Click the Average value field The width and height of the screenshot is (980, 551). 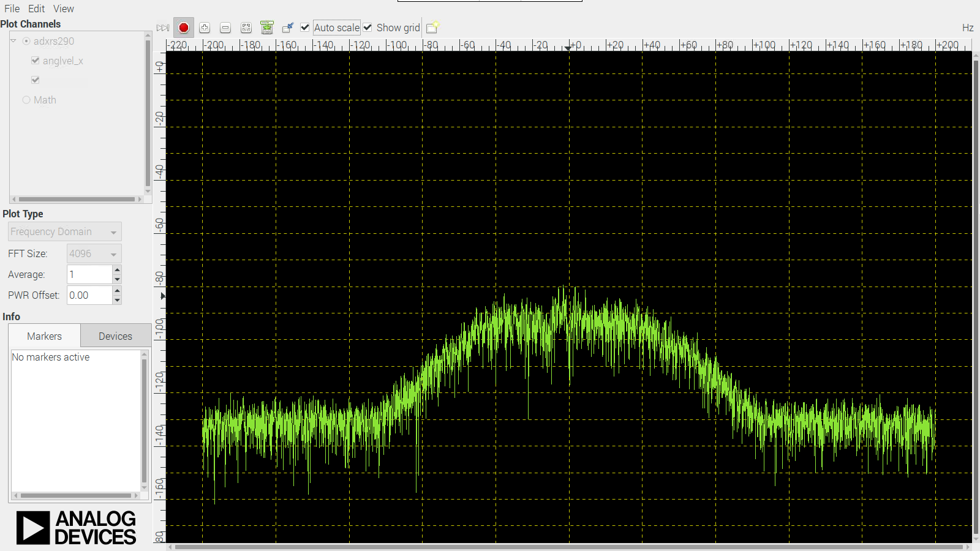coord(90,274)
